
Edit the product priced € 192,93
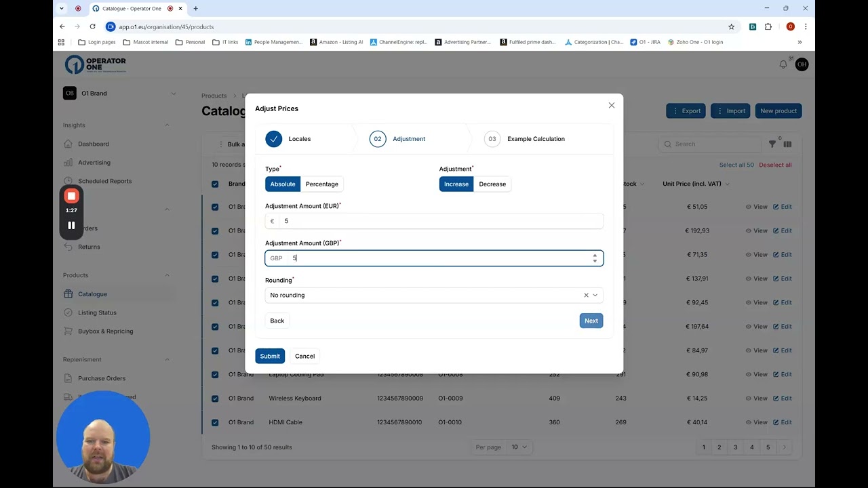pos(782,231)
